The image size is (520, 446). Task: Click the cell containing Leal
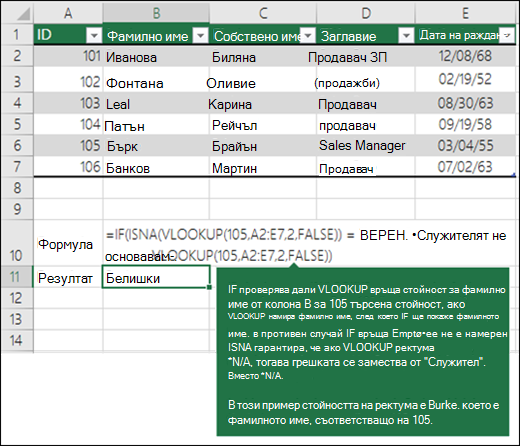(x=156, y=104)
